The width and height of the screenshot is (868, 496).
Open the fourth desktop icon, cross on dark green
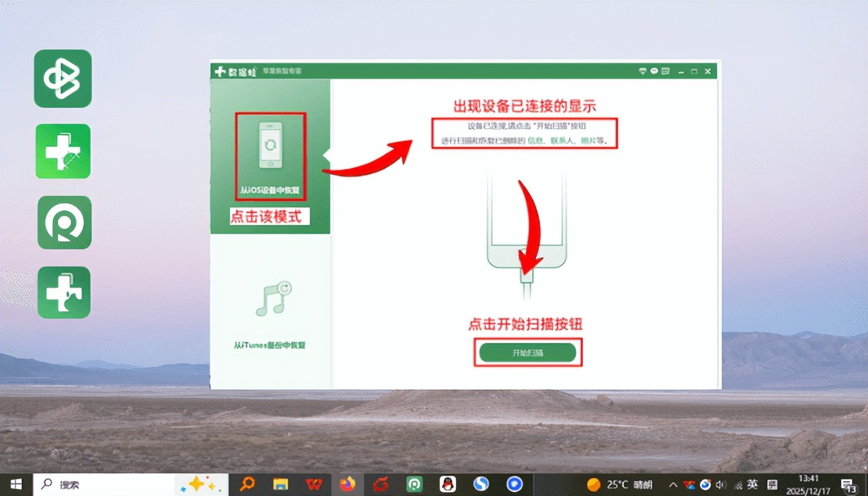(64, 293)
